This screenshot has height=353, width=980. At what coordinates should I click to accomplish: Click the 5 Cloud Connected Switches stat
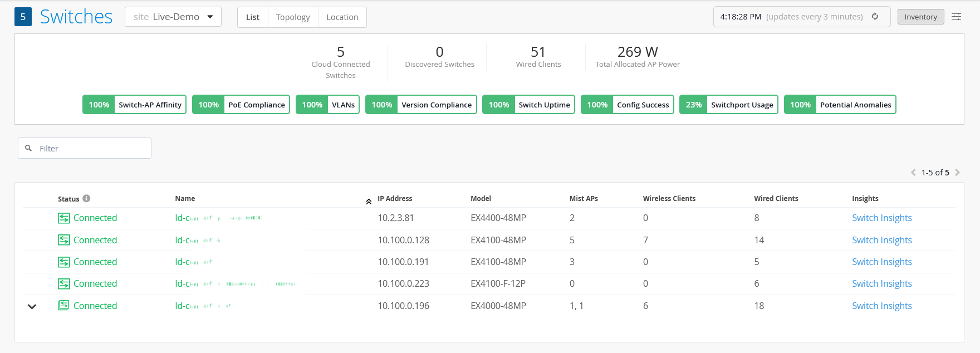pos(341,62)
